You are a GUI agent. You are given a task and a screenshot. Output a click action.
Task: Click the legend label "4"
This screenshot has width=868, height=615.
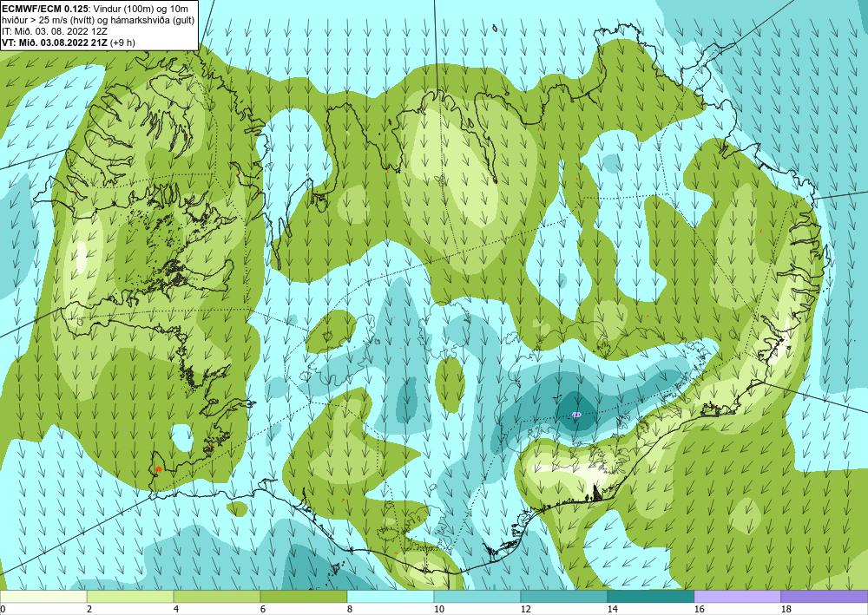(175, 610)
